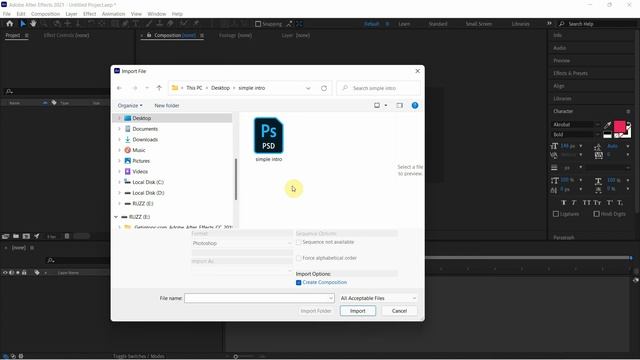Toggle the Sequence not available checkbox
Screen dimensions: 640x360
tap(298, 242)
